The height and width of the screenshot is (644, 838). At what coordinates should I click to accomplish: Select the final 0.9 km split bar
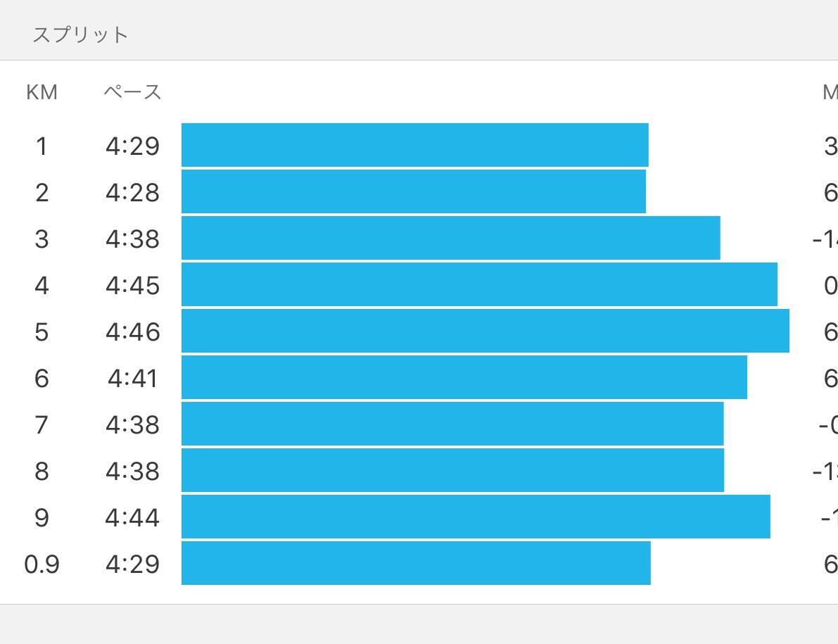416,563
